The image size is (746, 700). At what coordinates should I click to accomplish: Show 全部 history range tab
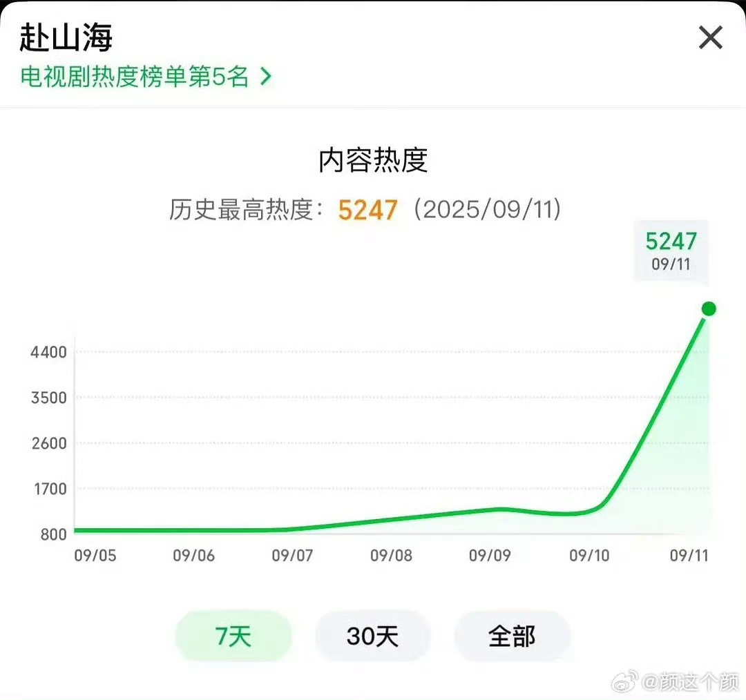coord(512,636)
